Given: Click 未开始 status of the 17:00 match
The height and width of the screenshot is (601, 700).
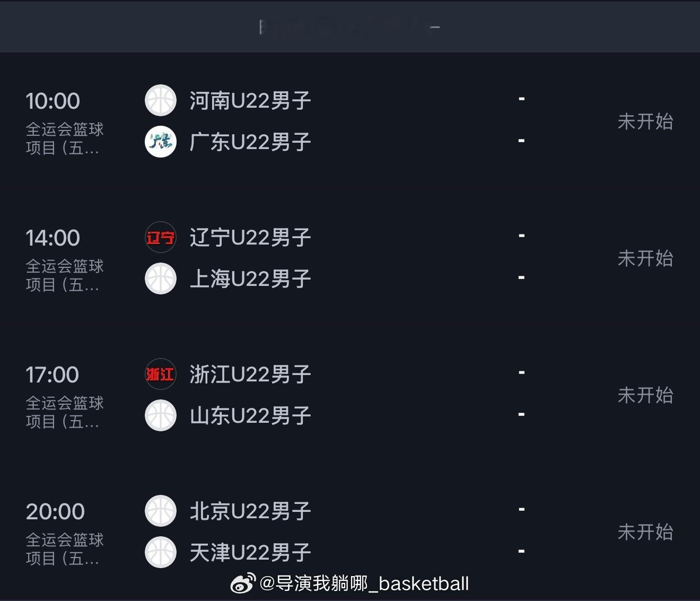Looking at the screenshot, I should pyautogui.click(x=645, y=395).
